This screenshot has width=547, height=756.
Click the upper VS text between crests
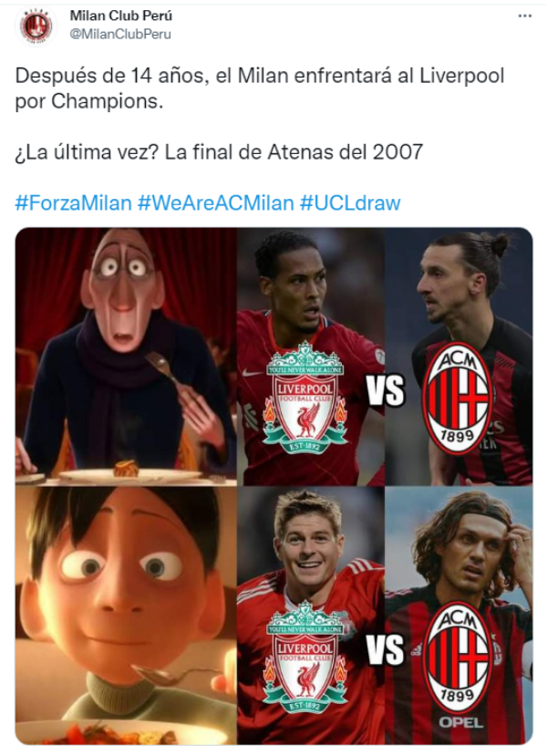pos(386,390)
